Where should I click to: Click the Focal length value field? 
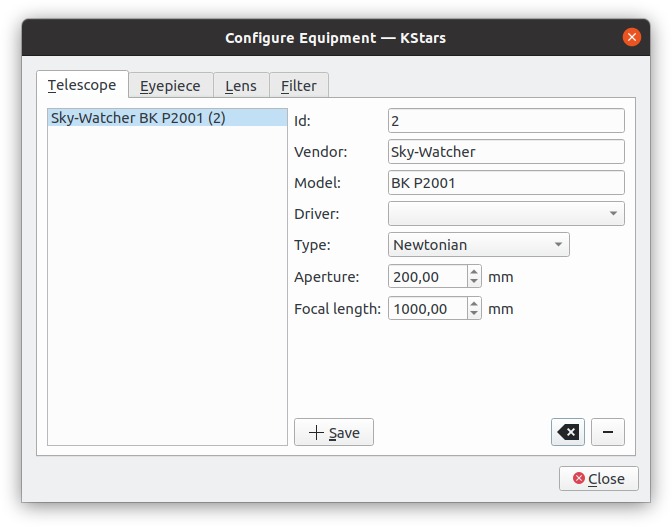click(x=428, y=308)
